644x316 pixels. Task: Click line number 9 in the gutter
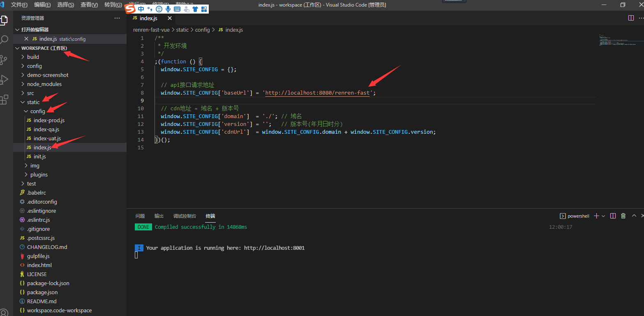[x=142, y=100]
